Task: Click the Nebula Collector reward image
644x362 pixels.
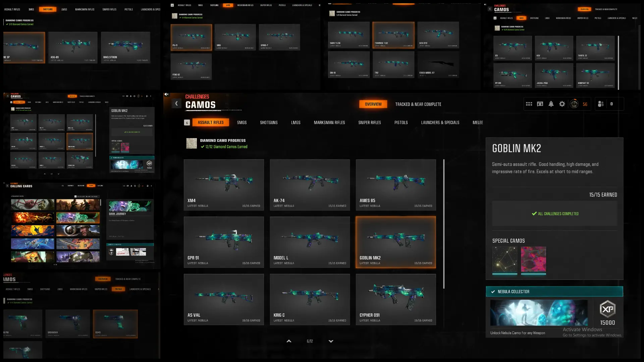Action: click(539, 313)
